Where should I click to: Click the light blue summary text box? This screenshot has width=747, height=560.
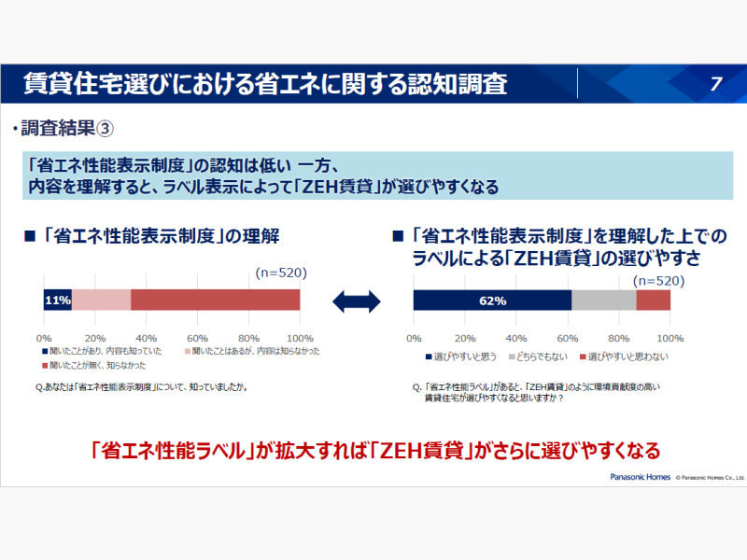(377, 175)
